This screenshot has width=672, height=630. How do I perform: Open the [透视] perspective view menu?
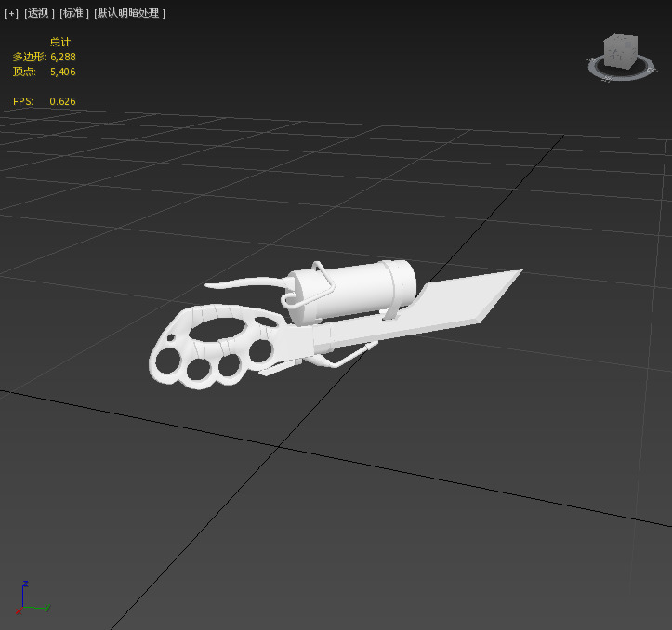pos(39,13)
